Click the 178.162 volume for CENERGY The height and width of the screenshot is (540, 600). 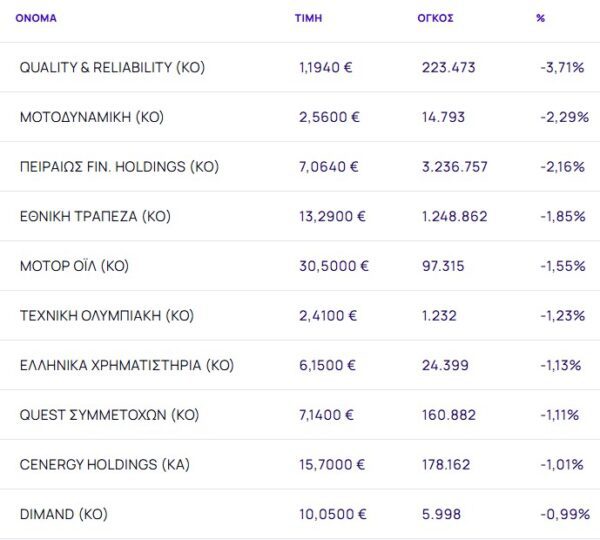446,464
